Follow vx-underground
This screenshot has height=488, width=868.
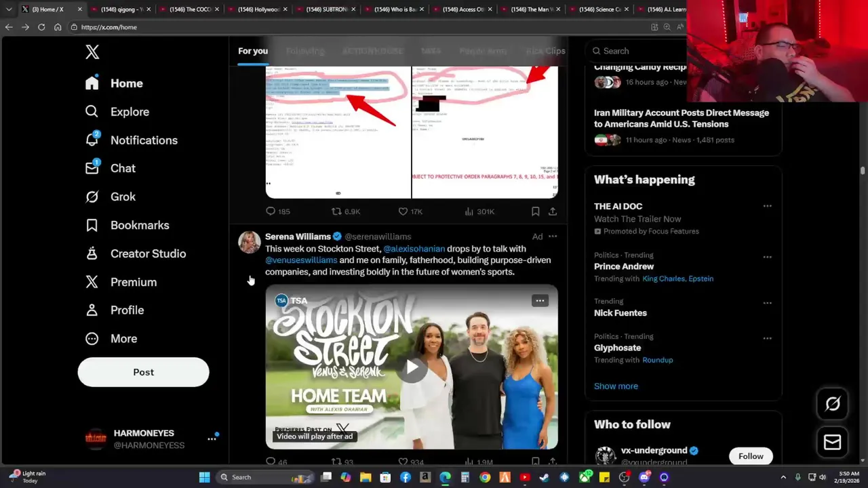coord(751,456)
